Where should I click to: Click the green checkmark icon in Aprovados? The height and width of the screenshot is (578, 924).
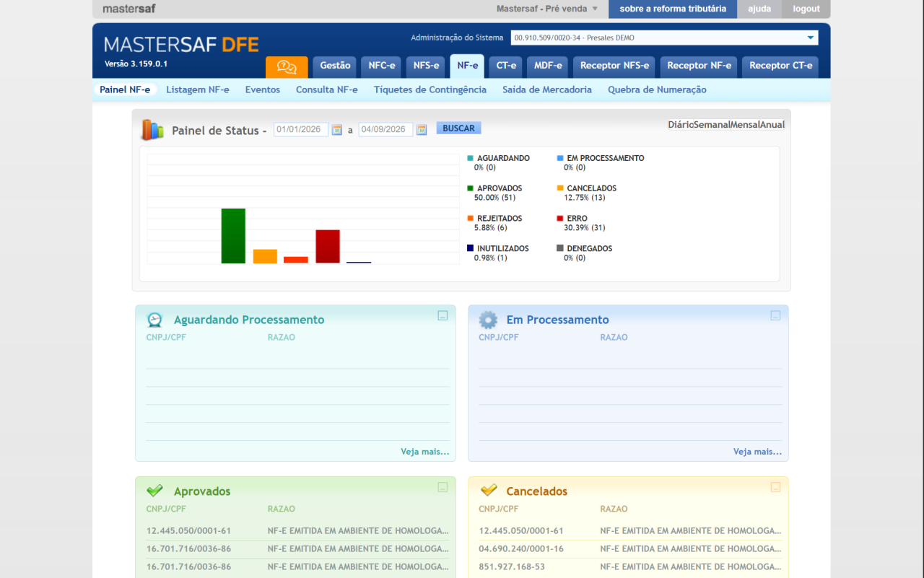(154, 491)
